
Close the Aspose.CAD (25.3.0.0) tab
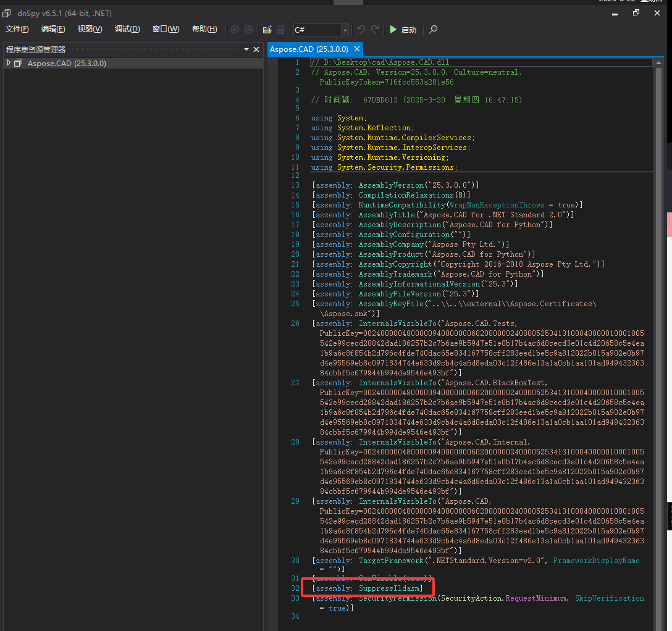point(357,49)
